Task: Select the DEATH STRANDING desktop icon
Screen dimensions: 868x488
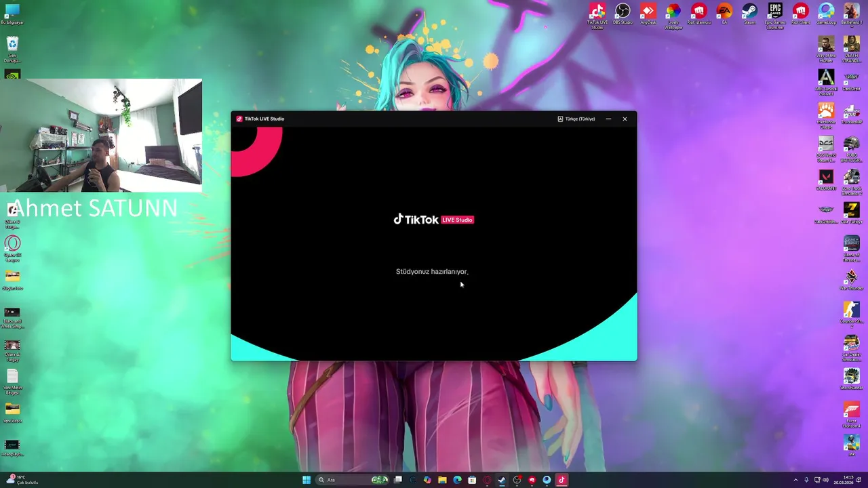Action: [x=851, y=49]
